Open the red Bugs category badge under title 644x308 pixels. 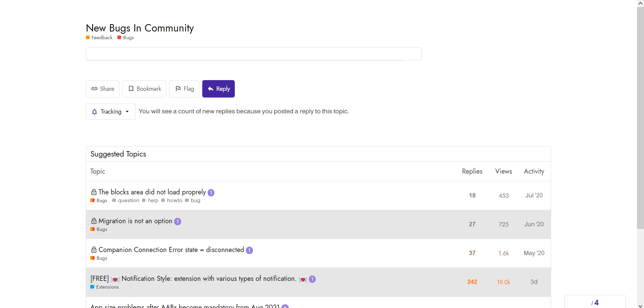126,38
